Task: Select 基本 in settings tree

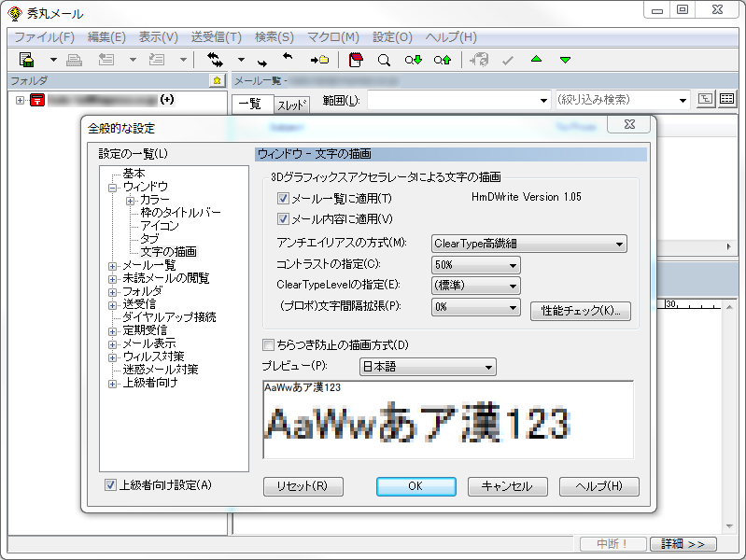Action: 134,174
